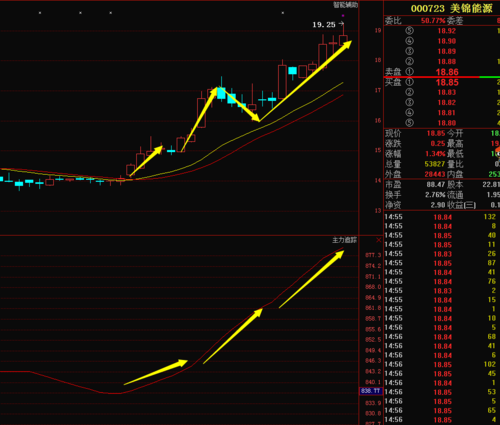Select the circled 1 sell level at 18.86

442,72
